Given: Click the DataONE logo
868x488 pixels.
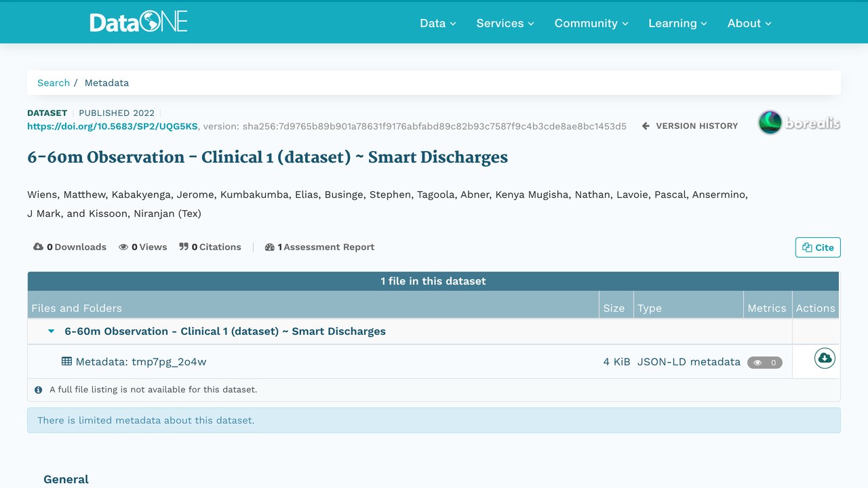Looking at the screenshot, I should pyautogui.click(x=139, y=22).
